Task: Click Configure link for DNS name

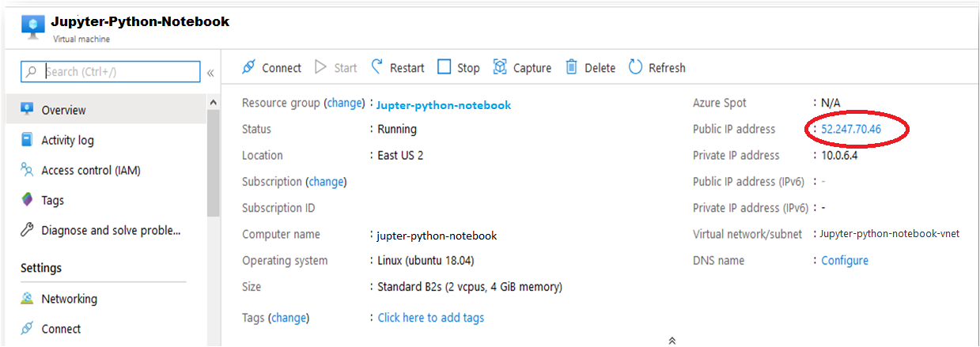Action: (x=845, y=261)
